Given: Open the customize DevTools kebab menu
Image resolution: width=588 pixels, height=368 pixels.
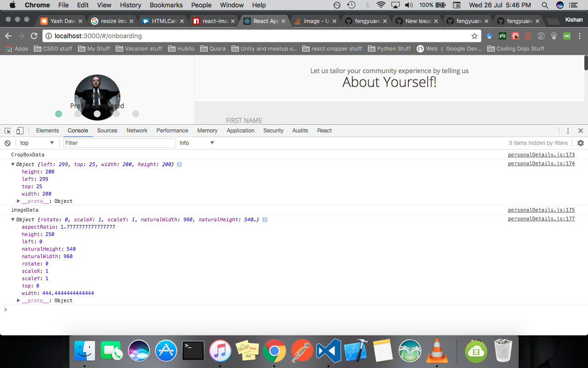Looking at the screenshot, I should click(x=568, y=131).
